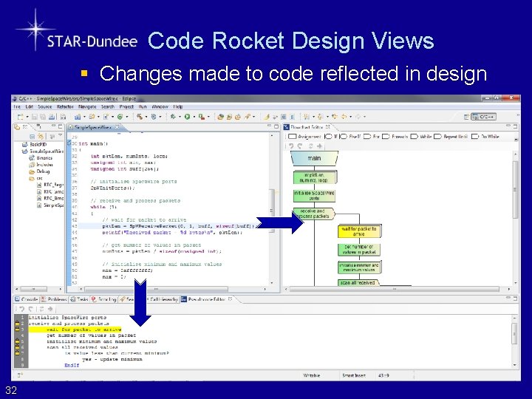Viewport: 532px width, 399px height.
Task: Open the New wizard dropdown arrow
Action: click(27, 117)
